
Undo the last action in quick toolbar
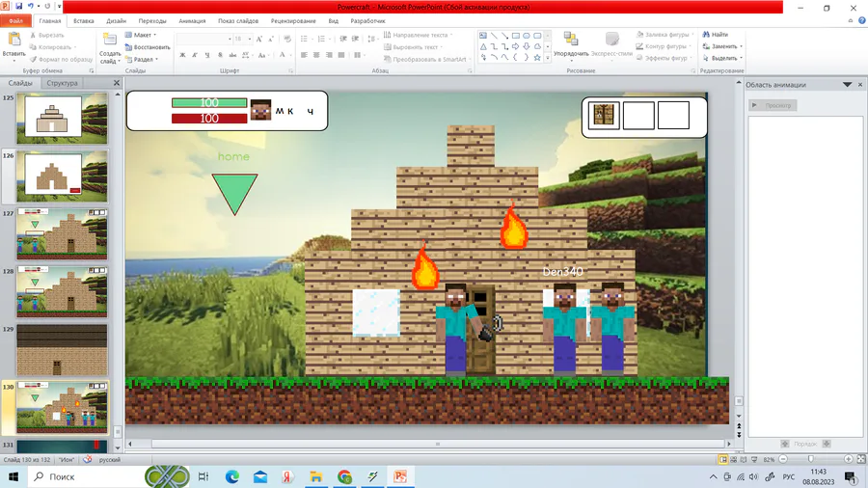click(x=31, y=6)
